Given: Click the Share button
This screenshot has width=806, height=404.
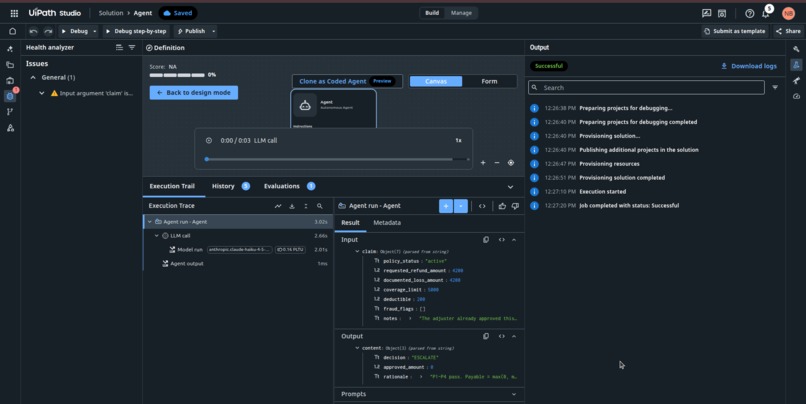Looking at the screenshot, I should tap(788, 31).
